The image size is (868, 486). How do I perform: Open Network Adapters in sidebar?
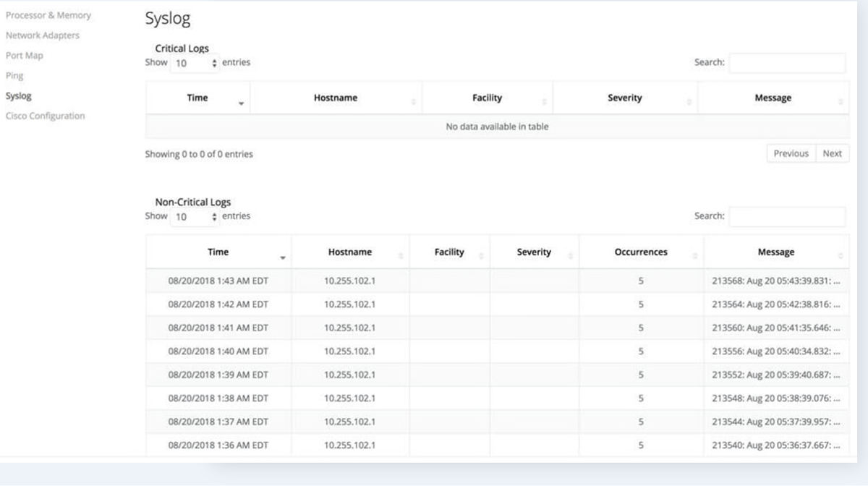(43, 35)
